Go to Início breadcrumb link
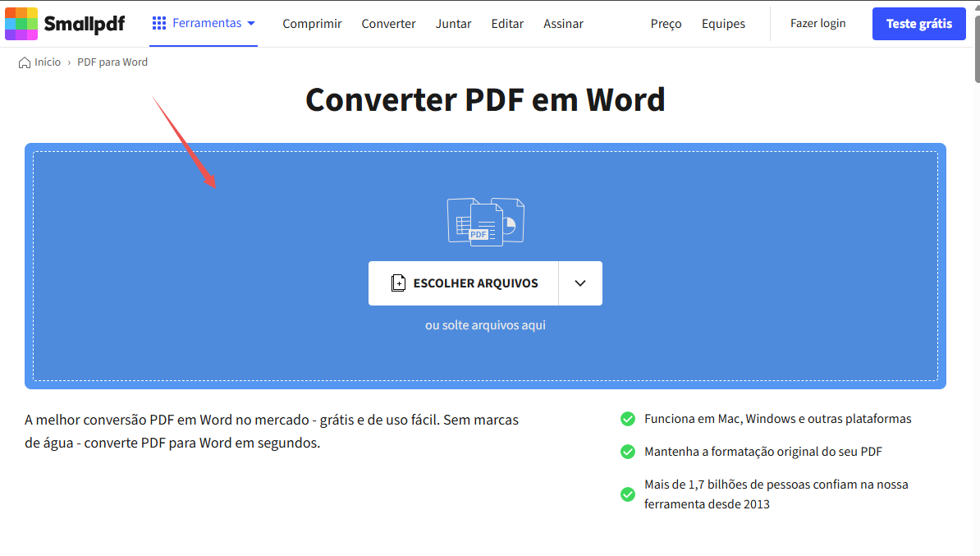This screenshot has height=556, width=980. pyautogui.click(x=48, y=62)
